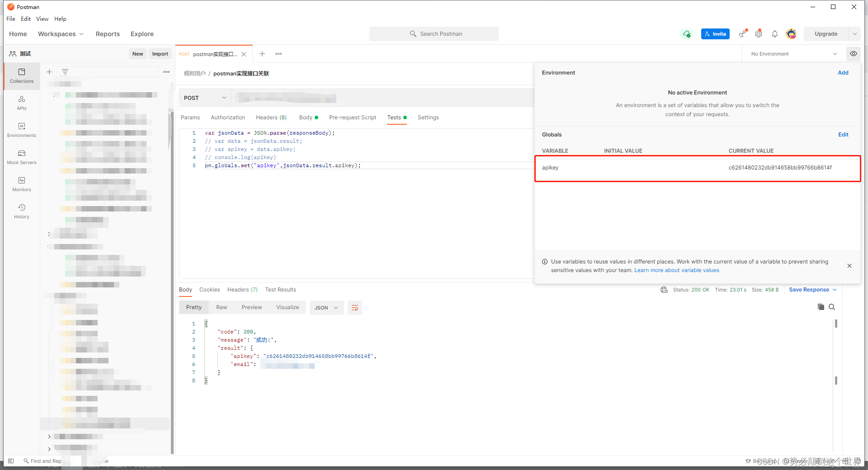Open the Collections sidebar panel
868x470 pixels.
click(22, 76)
